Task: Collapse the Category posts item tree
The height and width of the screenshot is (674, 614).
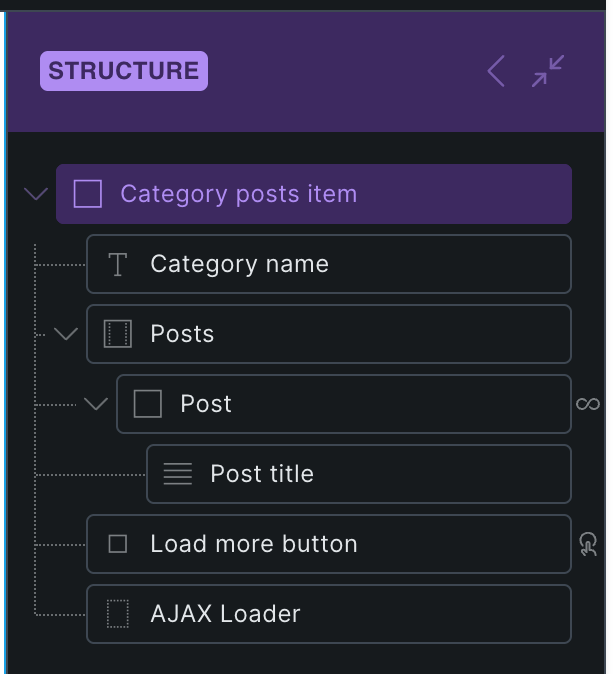Action: [36, 194]
